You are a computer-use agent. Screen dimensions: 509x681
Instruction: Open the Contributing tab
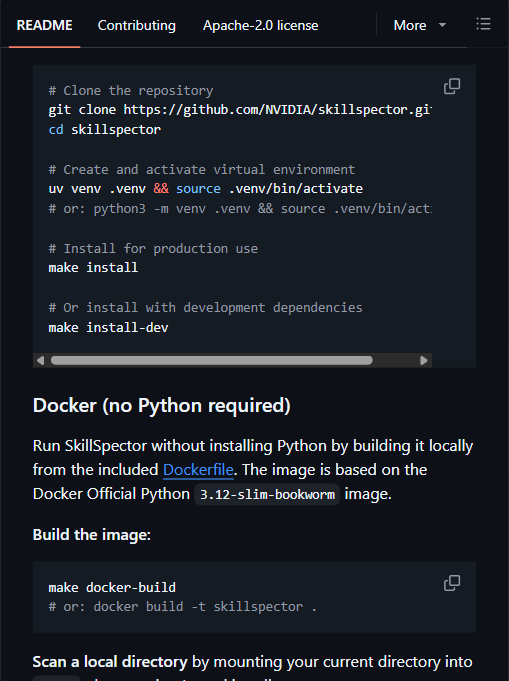pyautogui.click(x=136, y=25)
